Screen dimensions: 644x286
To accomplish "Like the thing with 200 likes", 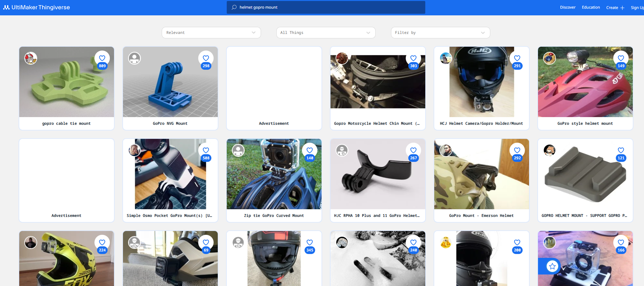I will pos(517,242).
